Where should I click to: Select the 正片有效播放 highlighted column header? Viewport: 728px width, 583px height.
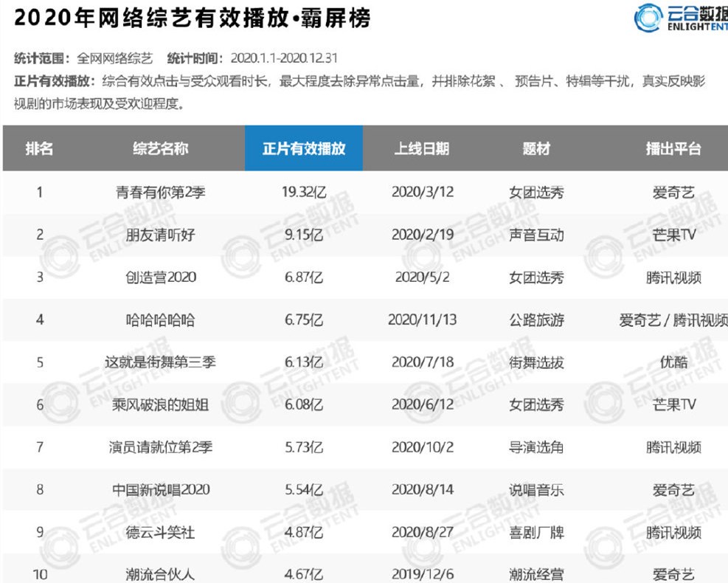click(x=305, y=148)
